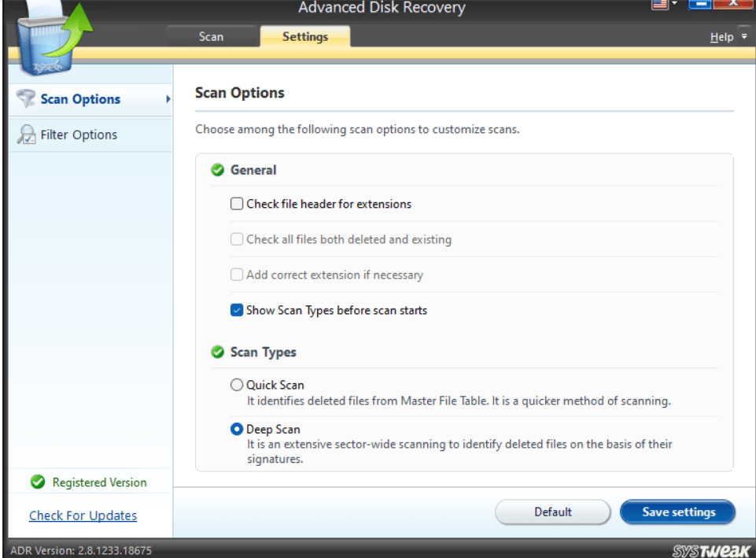The width and height of the screenshot is (756, 558).
Task: Expand the Scan Options sidebar arrow
Action: [168, 99]
